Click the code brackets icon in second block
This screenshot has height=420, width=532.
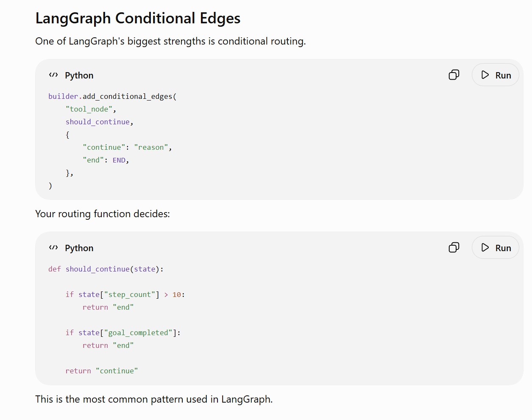[53, 248]
